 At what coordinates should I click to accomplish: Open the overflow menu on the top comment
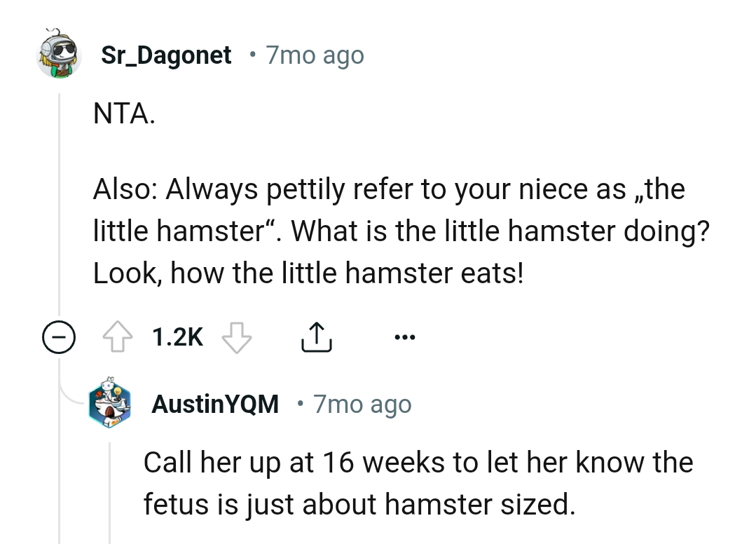coord(404,336)
